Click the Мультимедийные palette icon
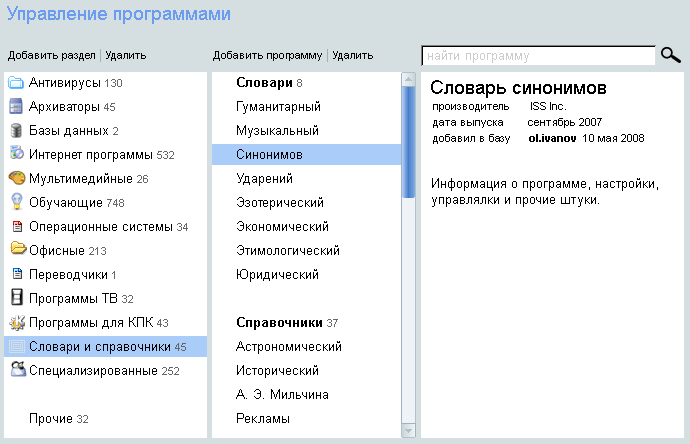 pyautogui.click(x=16, y=179)
